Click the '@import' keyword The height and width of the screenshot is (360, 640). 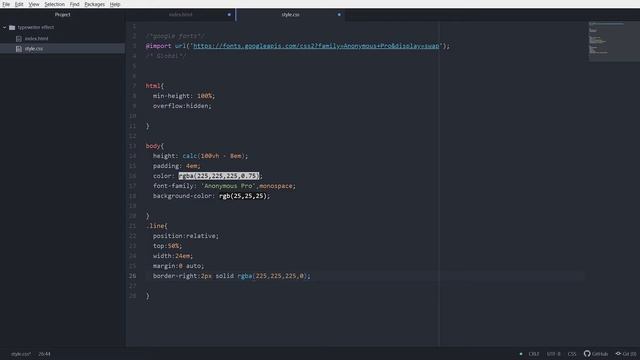(158, 46)
